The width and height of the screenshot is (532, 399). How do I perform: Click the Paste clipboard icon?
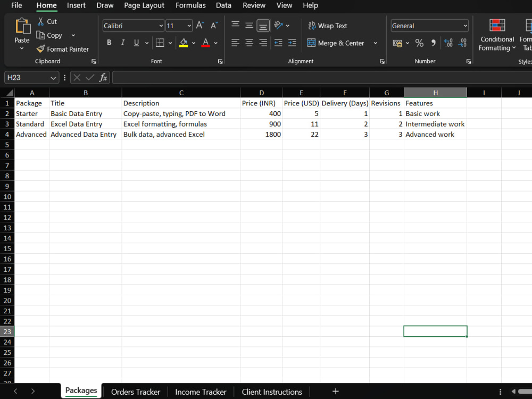coord(23,26)
